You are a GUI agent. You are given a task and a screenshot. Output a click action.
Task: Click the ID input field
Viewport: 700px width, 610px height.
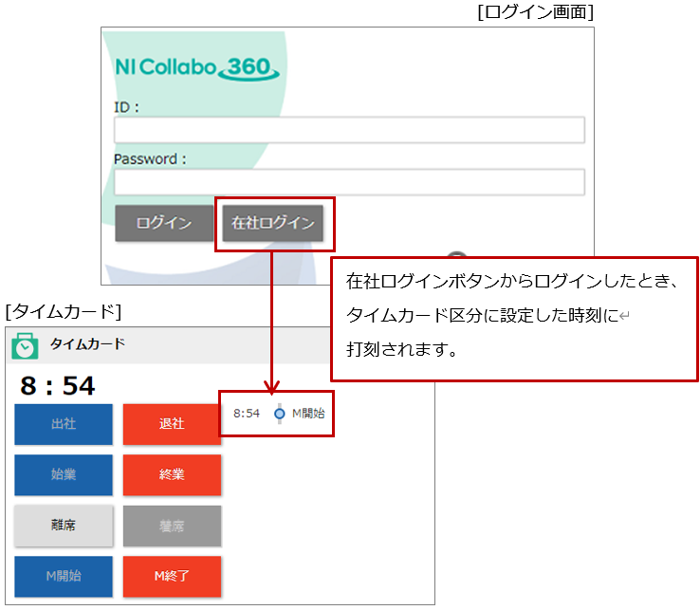point(349,130)
